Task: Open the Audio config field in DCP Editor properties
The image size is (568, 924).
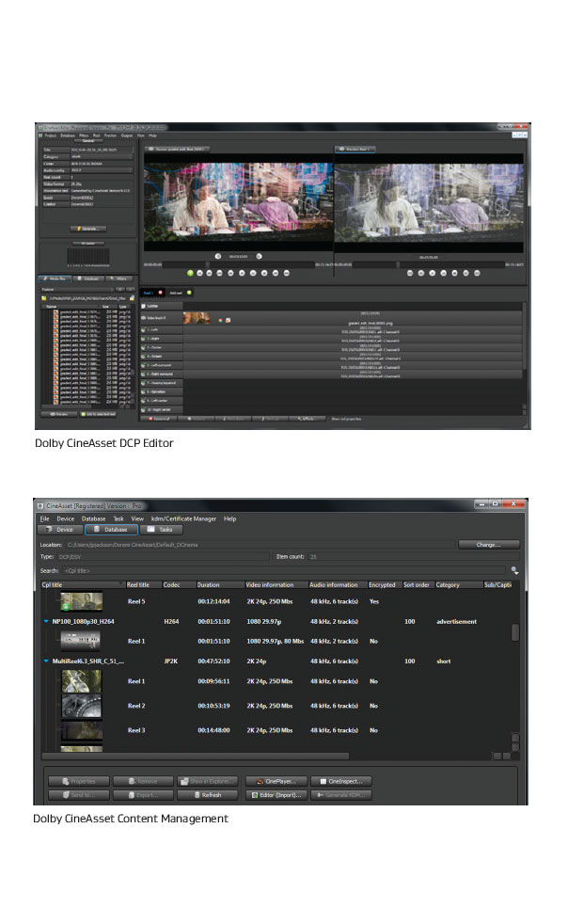Action: point(102,170)
